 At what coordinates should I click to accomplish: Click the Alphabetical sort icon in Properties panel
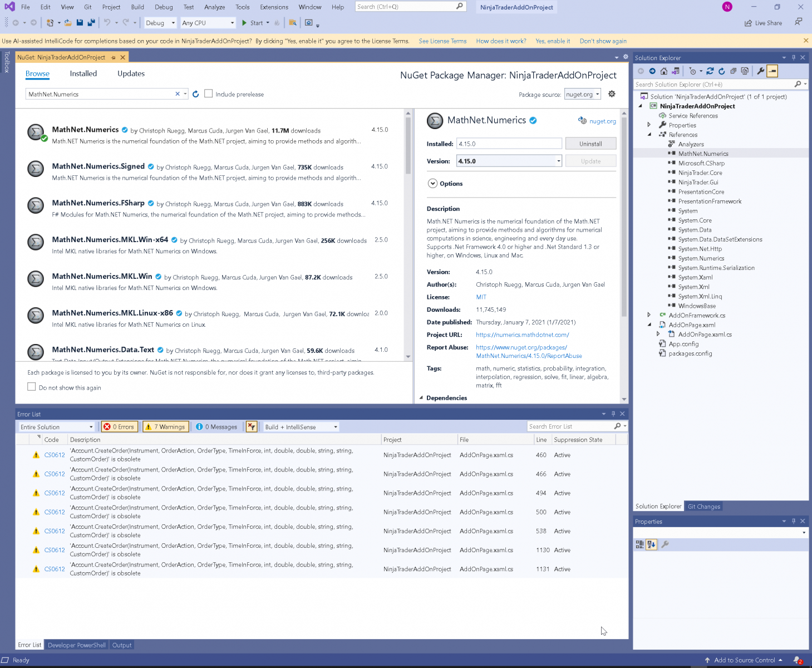tap(651, 544)
